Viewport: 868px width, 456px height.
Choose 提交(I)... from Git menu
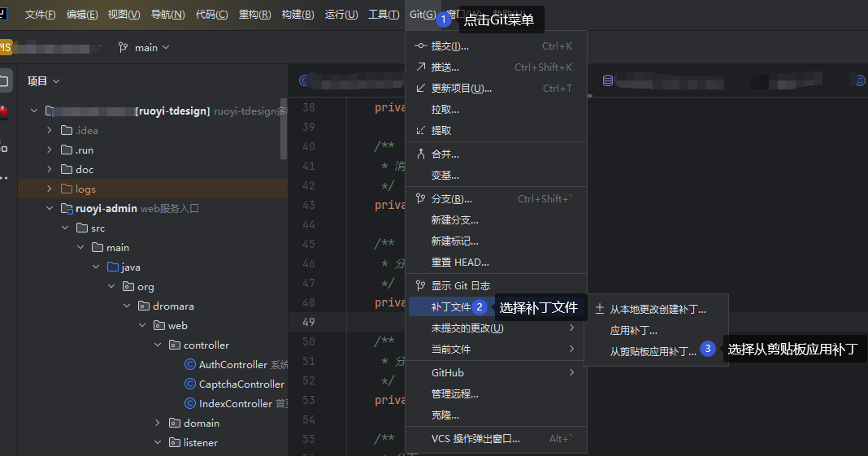coord(496,46)
